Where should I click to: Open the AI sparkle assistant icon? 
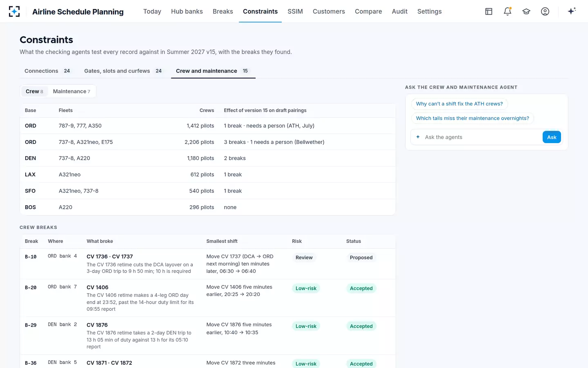click(x=572, y=11)
